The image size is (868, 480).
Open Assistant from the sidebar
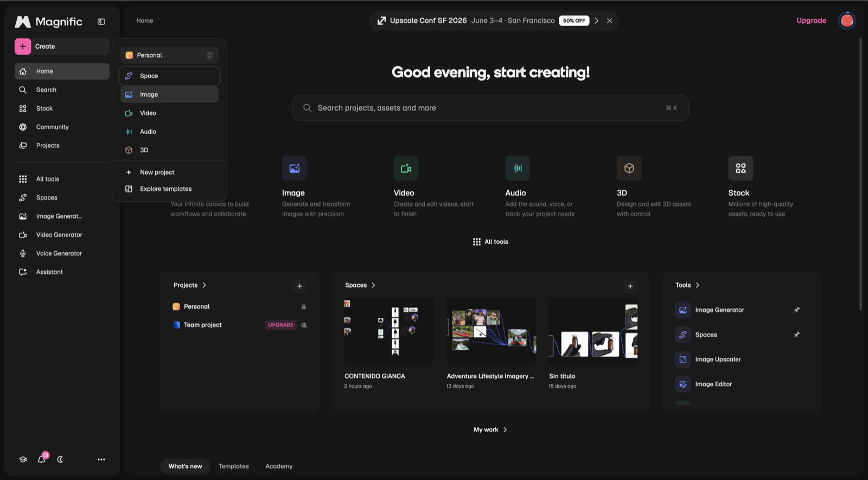tap(62, 272)
